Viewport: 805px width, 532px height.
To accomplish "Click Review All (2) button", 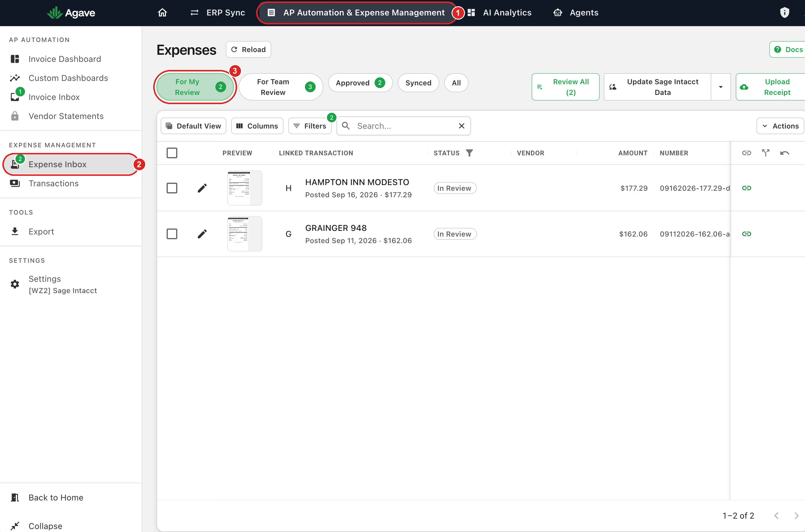I will [566, 87].
